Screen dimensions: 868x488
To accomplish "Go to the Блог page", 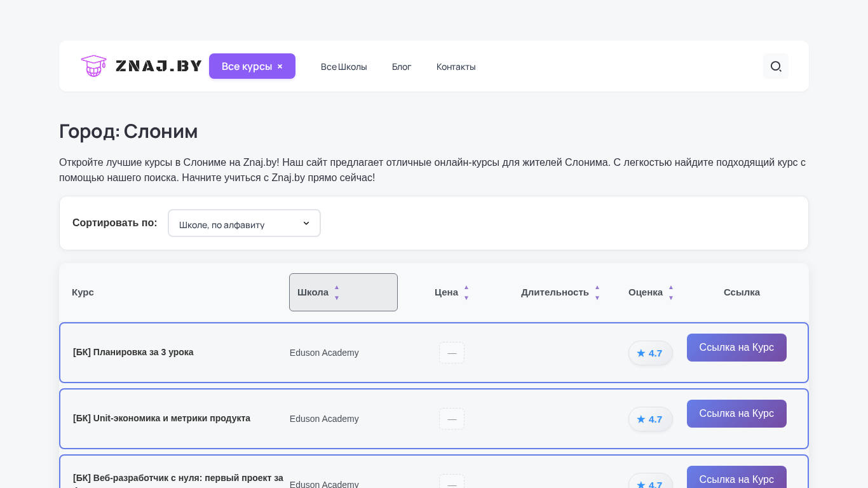I will pyautogui.click(x=402, y=67).
